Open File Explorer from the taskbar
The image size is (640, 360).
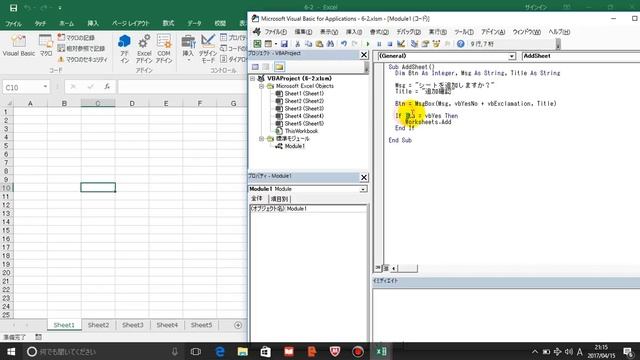click(x=242, y=351)
